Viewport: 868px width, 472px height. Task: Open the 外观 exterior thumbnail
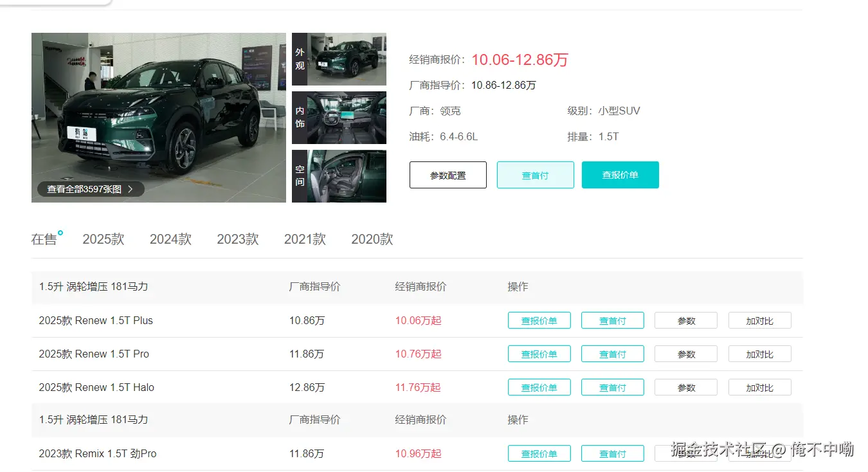[x=339, y=59]
